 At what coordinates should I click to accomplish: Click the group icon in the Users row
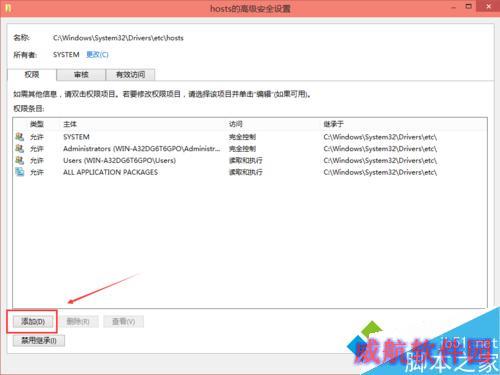click(x=20, y=160)
